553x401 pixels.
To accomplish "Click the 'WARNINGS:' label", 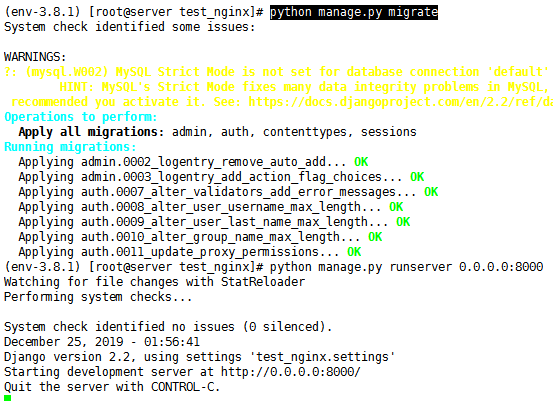I will (x=35, y=57).
